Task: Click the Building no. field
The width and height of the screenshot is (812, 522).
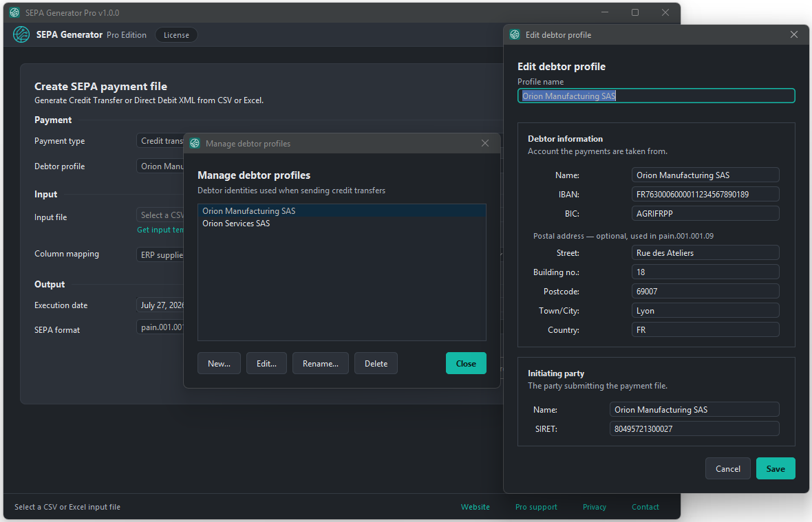Action: coord(705,272)
